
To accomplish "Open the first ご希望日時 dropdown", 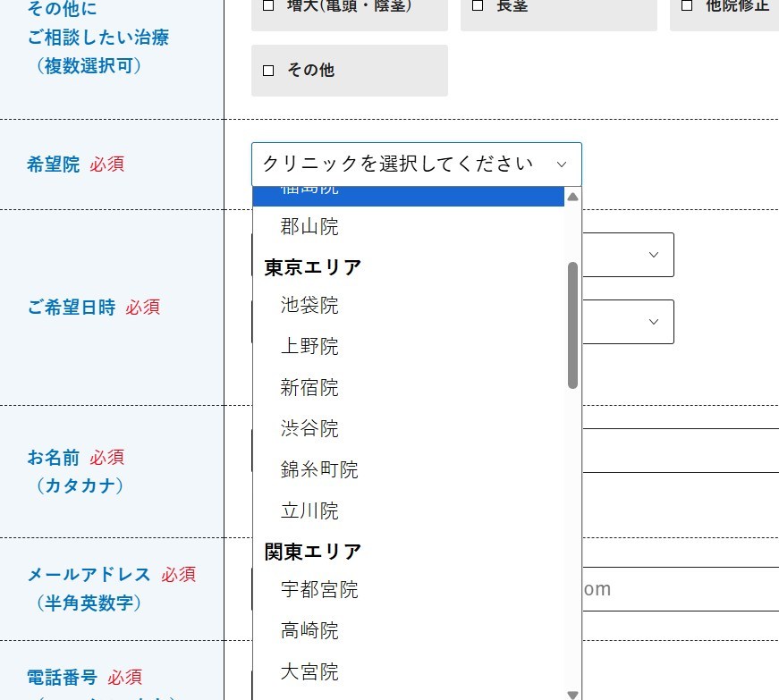I will [x=628, y=255].
